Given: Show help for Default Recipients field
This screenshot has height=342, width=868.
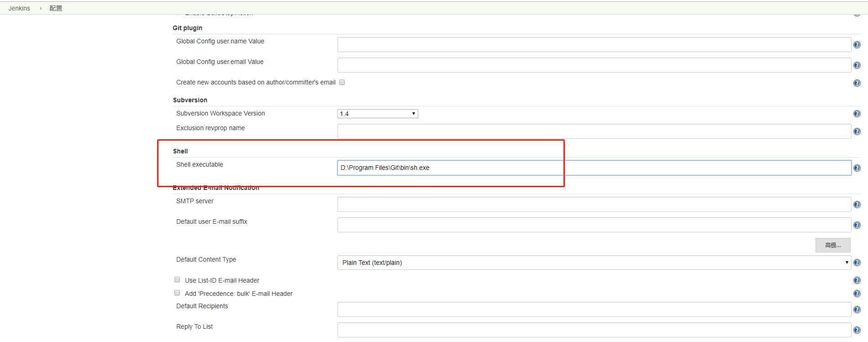Looking at the screenshot, I should [857, 310].
